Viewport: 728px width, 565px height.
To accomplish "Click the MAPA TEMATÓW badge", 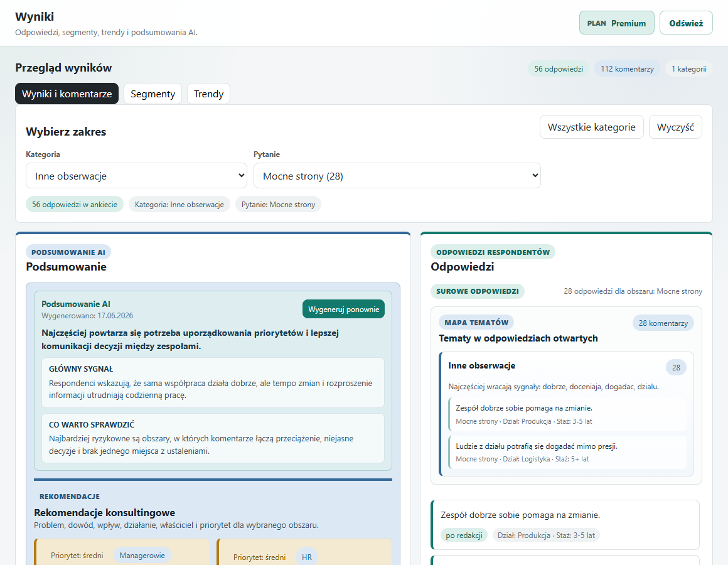I will point(476,322).
